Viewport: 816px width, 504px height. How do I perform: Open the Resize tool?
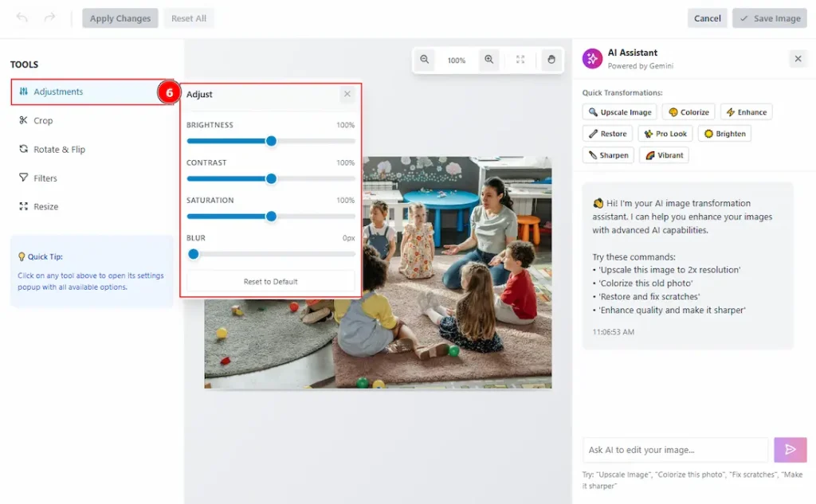pyautogui.click(x=45, y=207)
